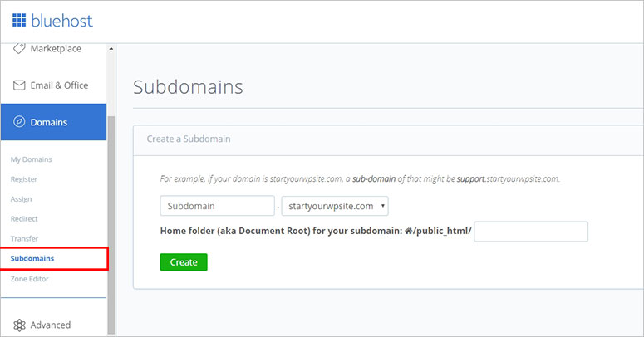Click the Domains compass icon
This screenshot has height=337, width=644.
(x=19, y=122)
